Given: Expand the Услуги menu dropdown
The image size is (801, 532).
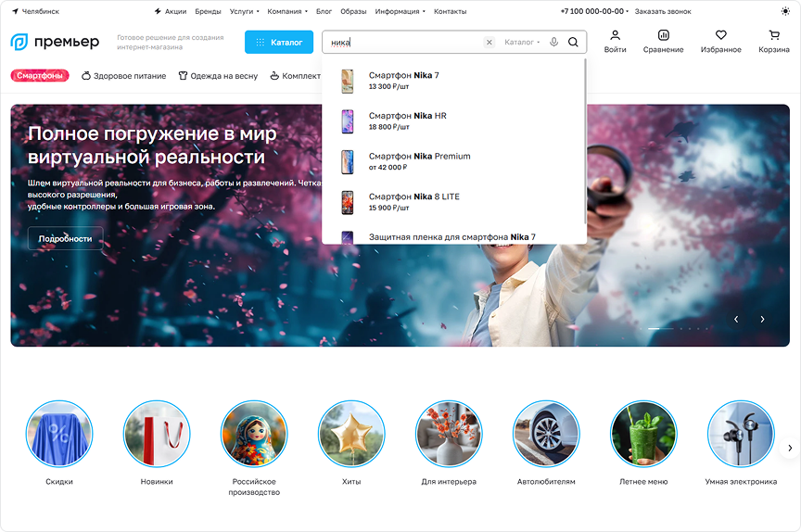Looking at the screenshot, I should click(244, 11).
